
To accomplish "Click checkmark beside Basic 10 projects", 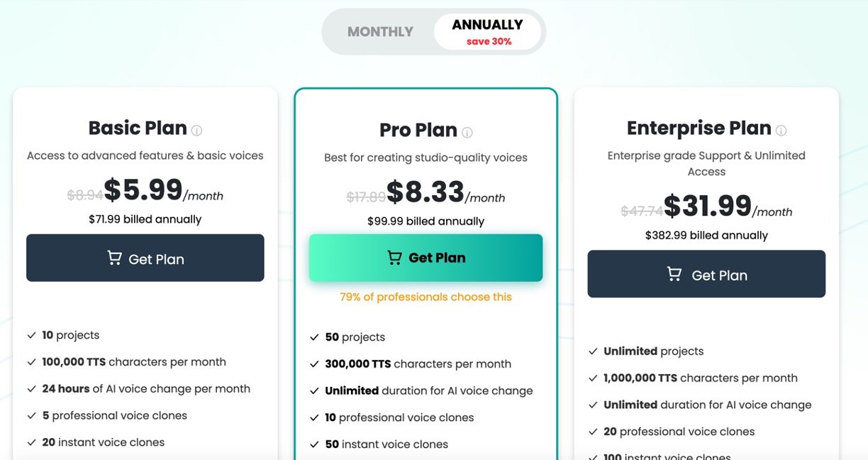I will [x=32, y=335].
